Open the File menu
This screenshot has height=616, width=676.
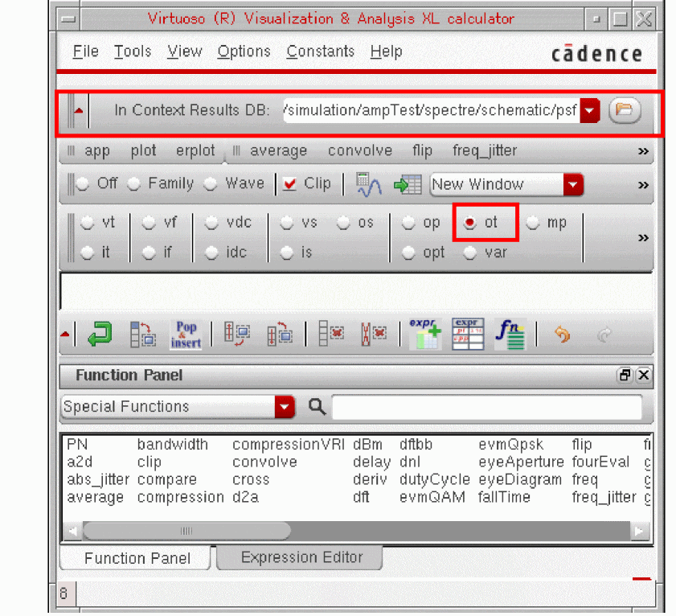coord(85,51)
